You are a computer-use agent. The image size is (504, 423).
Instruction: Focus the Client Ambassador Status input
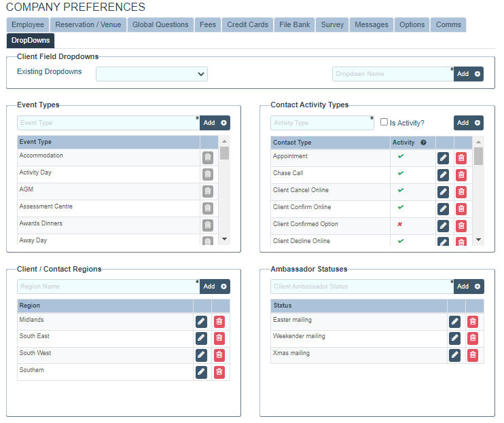(x=362, y=286)
